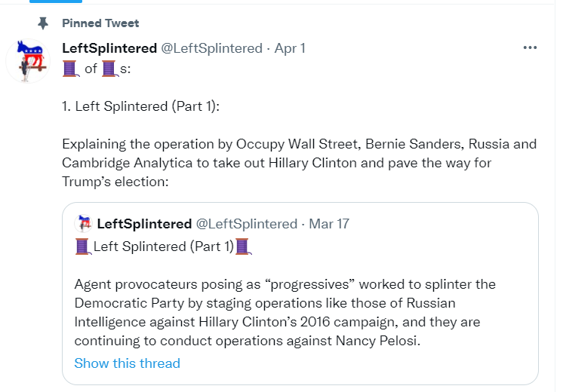Viewport: 563px width, 392px height.
Task: Open the Apr 1 tweet timestamp
Action: click(x=290, y=47)
